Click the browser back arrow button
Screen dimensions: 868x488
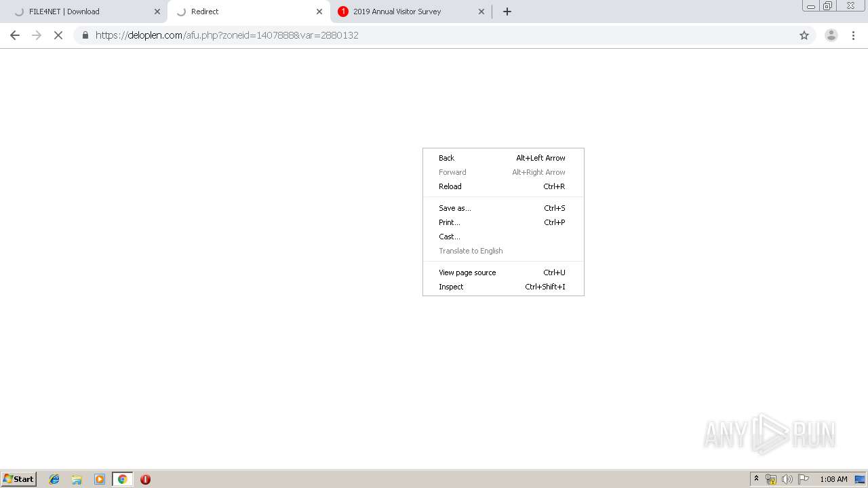(x=15, y=35)
